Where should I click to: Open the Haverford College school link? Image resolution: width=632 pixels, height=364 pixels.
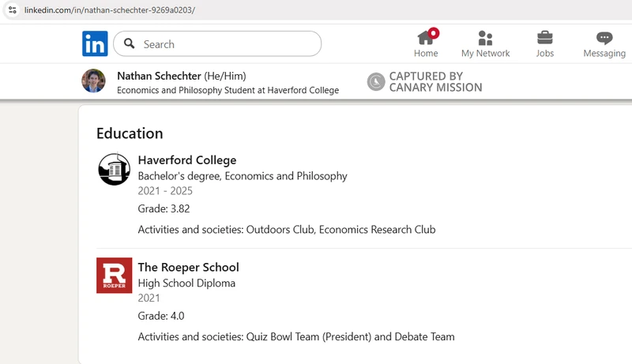[x=187, y=159]
